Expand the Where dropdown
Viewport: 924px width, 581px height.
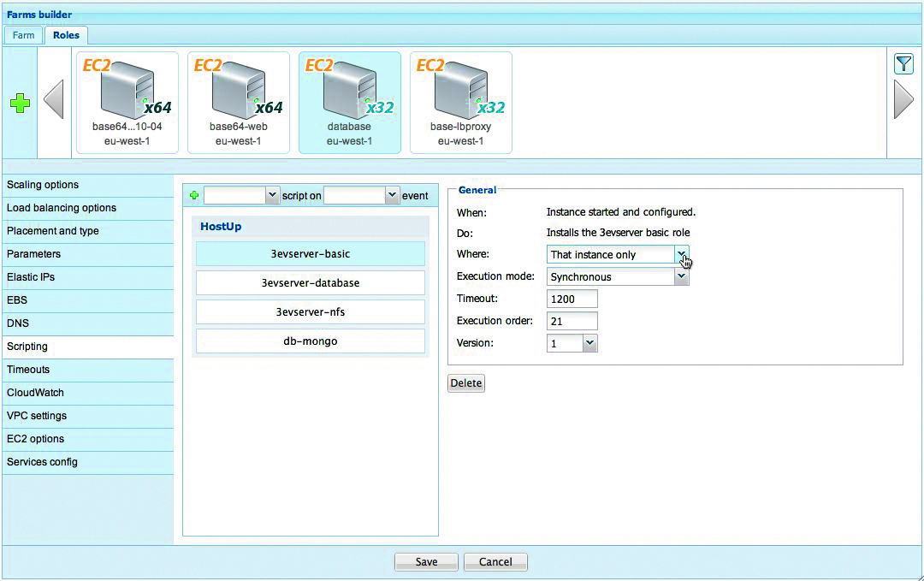(x=681, y=254)
